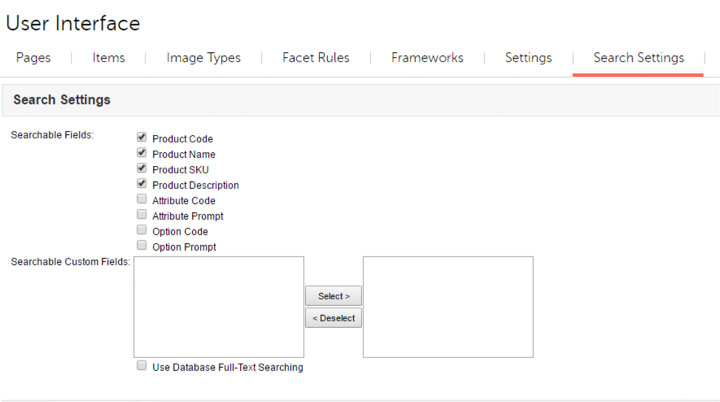Click inside the available custom fields list
Viewport: 720px width, 402px height.
coord(219,307)
